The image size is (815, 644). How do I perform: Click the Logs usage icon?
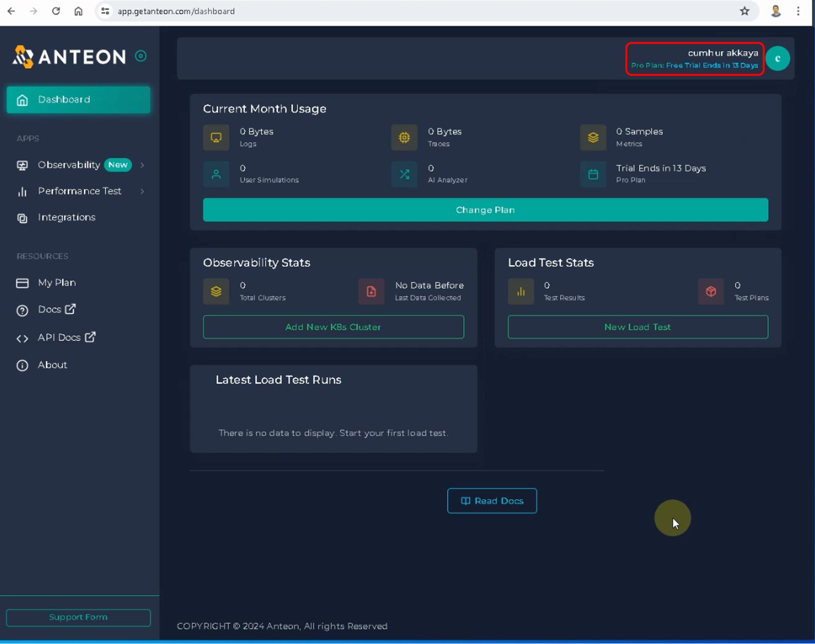(x=216, y=138)
